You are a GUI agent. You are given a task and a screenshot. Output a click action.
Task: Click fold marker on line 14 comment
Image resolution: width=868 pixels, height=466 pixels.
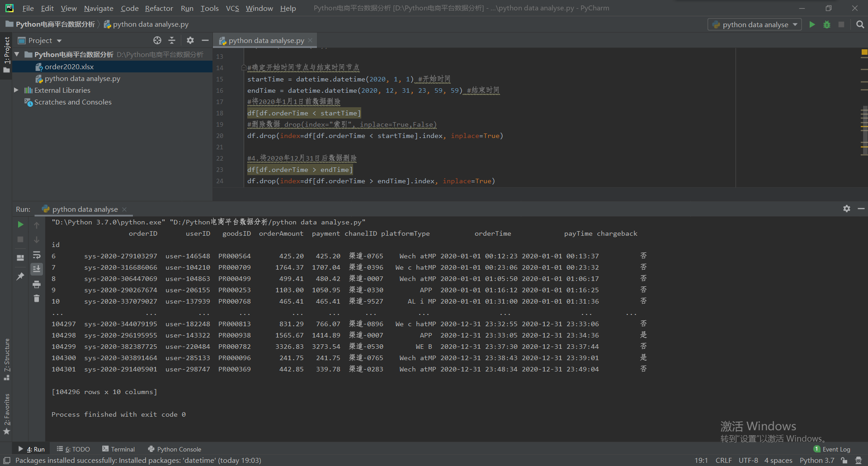243,68
